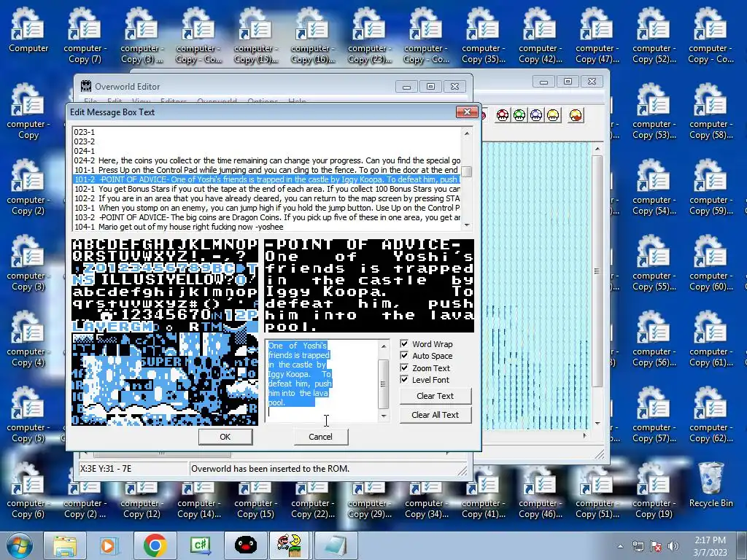Screen dimensions: 747x560
Task: Click the black message preview panel
Action: pos(369,285)
